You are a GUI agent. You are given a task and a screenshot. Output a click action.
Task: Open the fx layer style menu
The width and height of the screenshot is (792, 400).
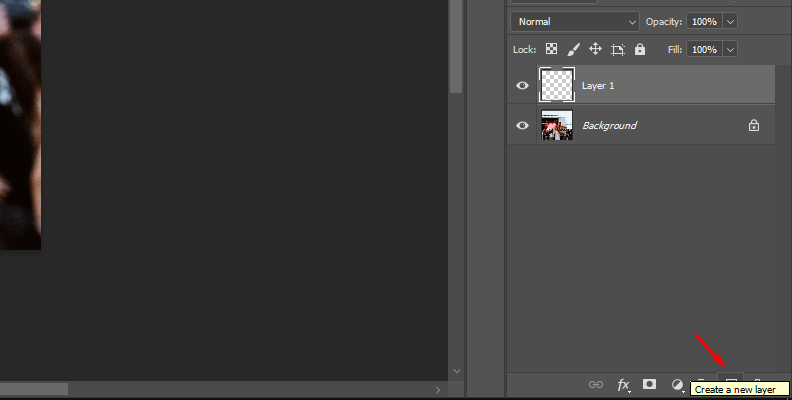pos(624,385)
